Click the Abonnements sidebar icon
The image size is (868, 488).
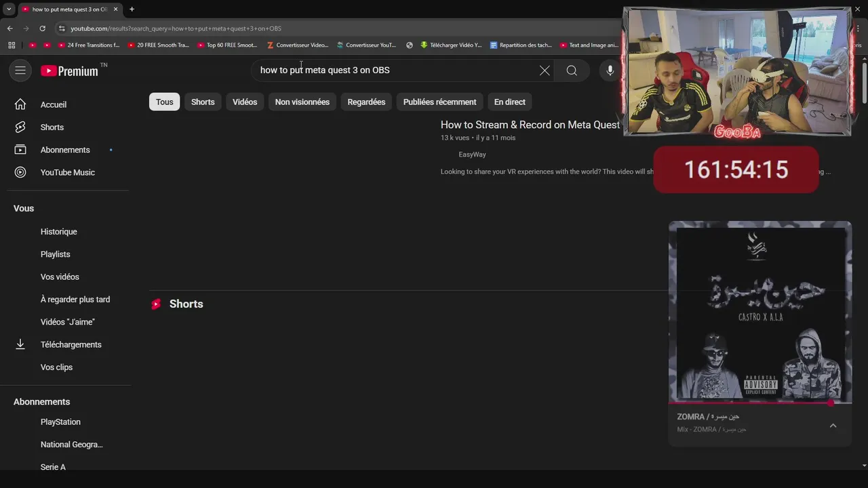tap(20, 150)
